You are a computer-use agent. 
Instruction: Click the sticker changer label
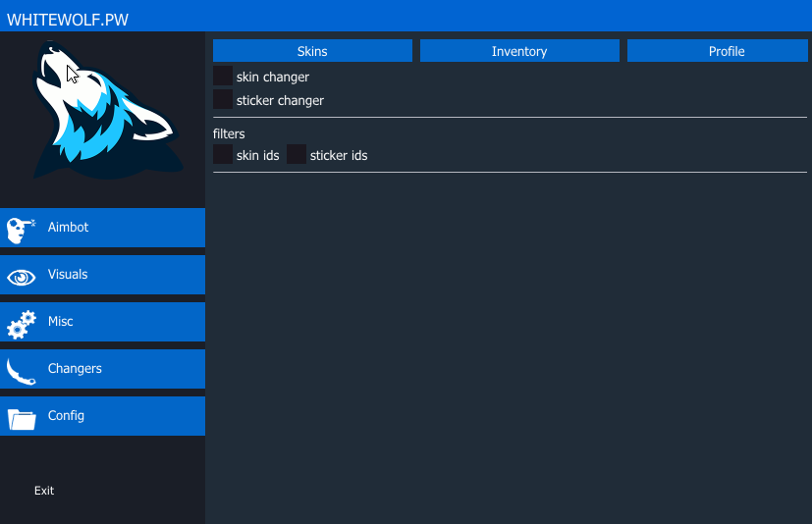280,100
